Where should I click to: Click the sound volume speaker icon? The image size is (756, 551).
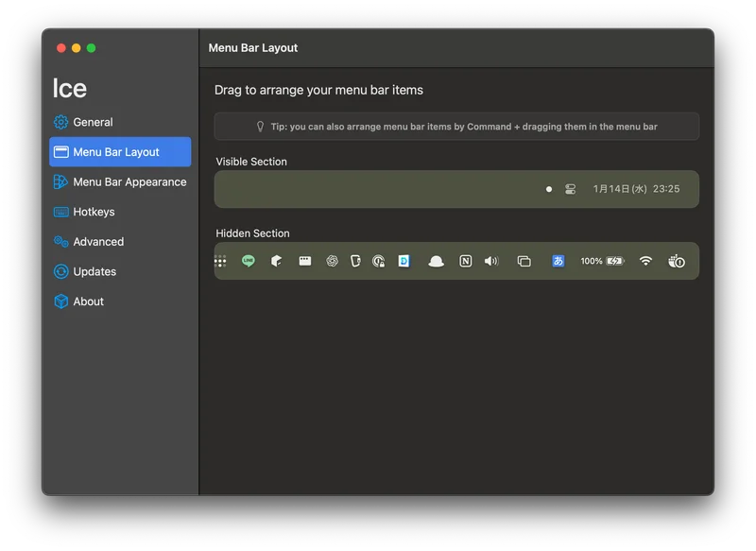(x=491, y=261)
